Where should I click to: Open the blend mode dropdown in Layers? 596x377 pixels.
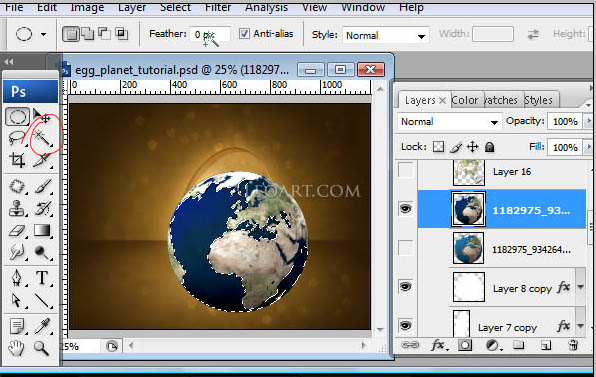pos(449,122)
